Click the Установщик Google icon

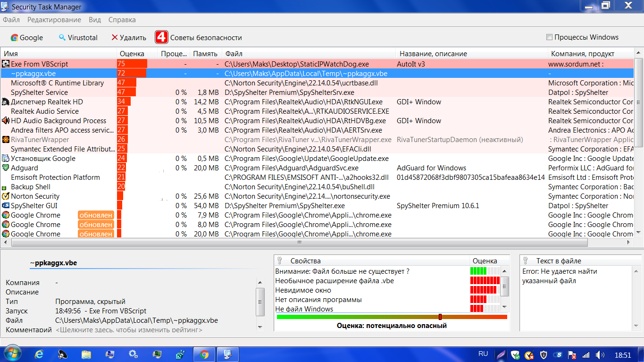[6, 158]
